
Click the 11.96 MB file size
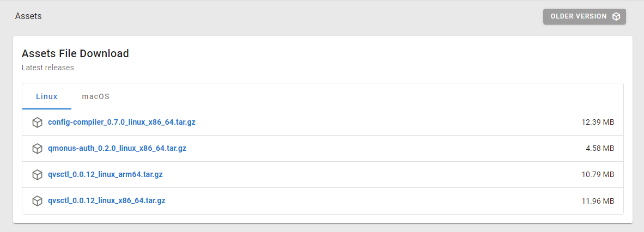point(598,201)
